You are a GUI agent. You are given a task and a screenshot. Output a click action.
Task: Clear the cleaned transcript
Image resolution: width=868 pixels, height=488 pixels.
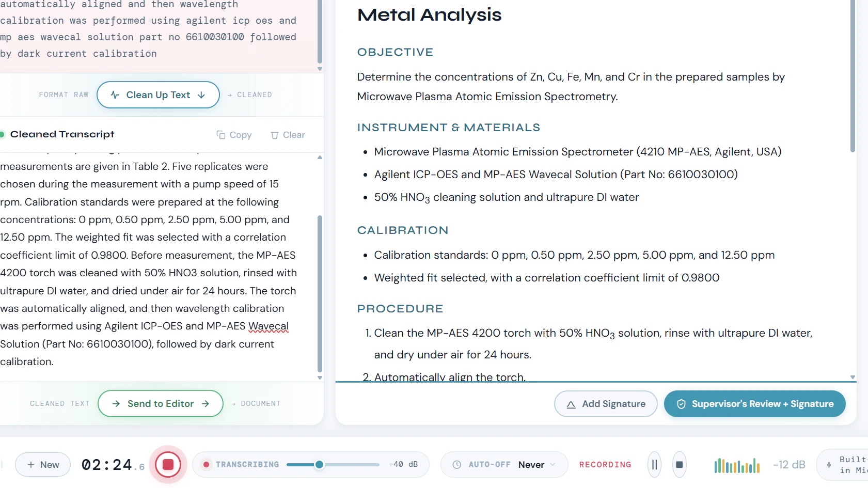point(288,135)
